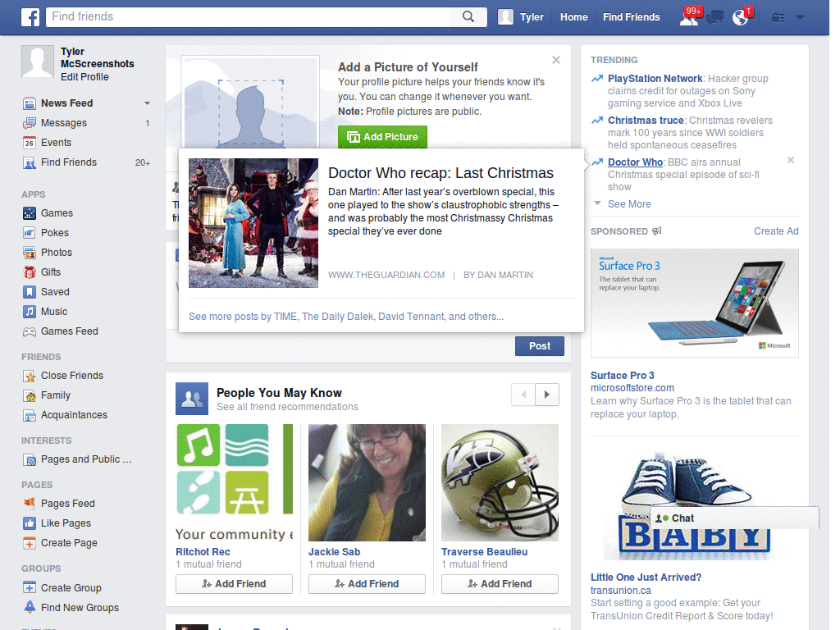Add Traverse Beaulieu as a friend
The image size is (840, 630).
point(500,584)
